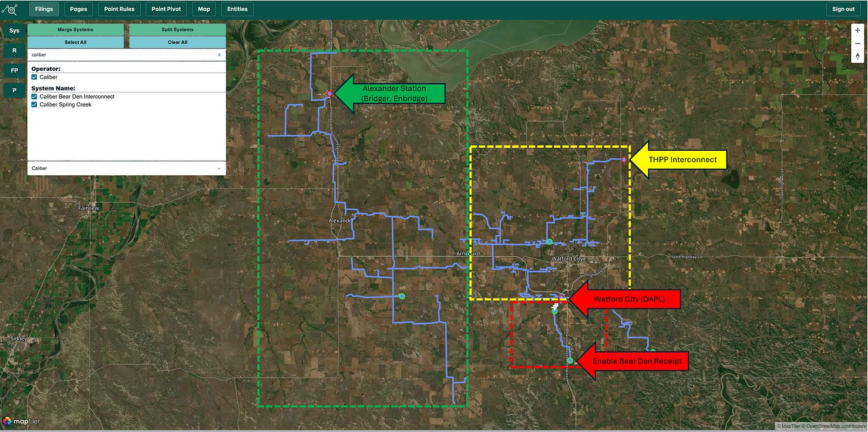This screenshot has height=432, width=868.
Task: Open the OpenStreetMap contributors link
Action: coord(833,426)
